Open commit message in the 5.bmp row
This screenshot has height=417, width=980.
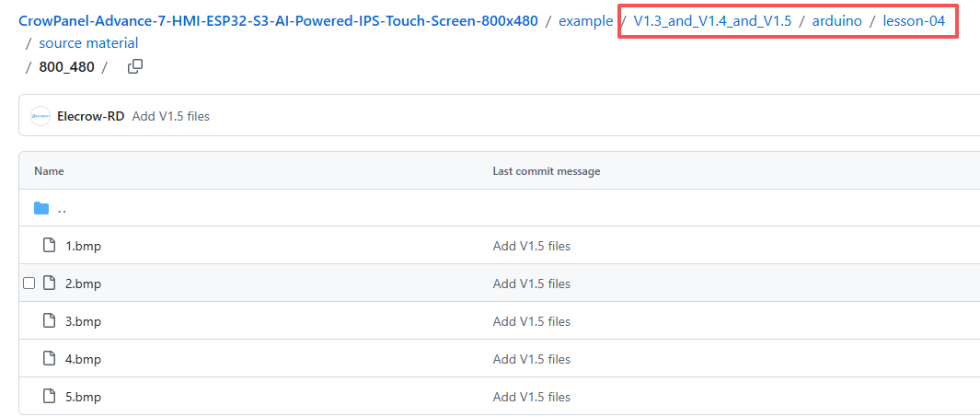(x=531, y=397)
